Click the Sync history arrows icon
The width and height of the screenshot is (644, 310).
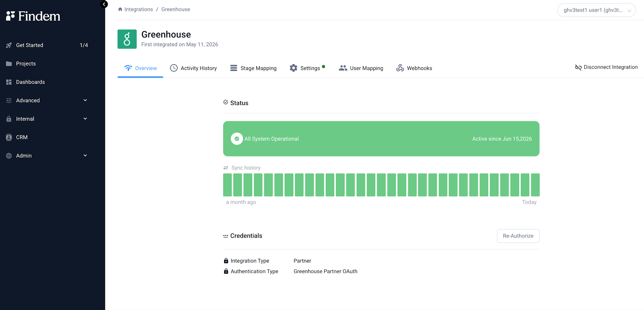(226, 168)
